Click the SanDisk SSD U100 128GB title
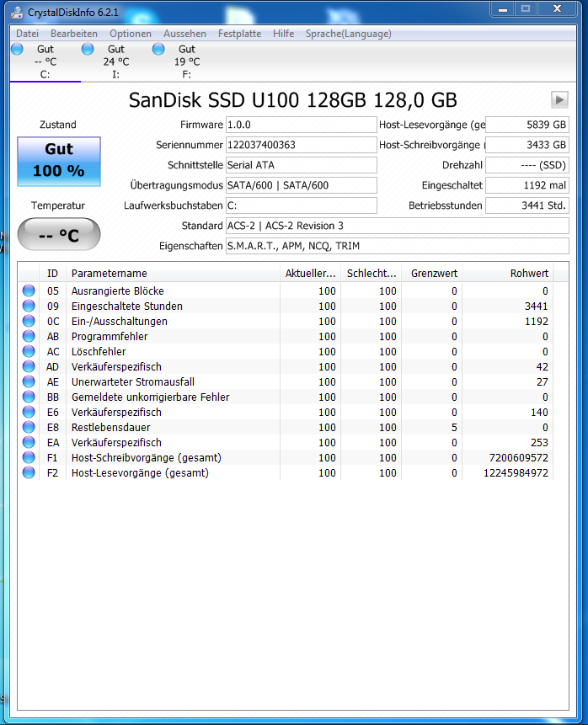588x725 pixels. point(293,100)
